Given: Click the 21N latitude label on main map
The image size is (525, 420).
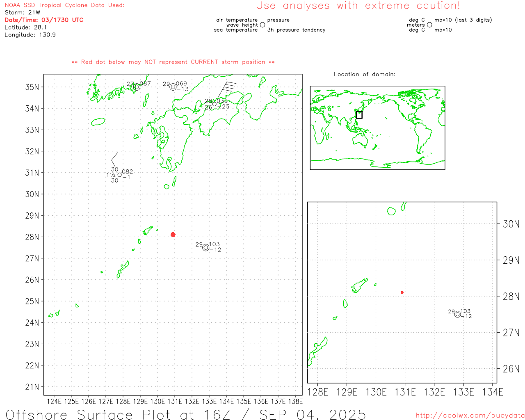Looking at the screenshot, I should [x=32, y=387].
